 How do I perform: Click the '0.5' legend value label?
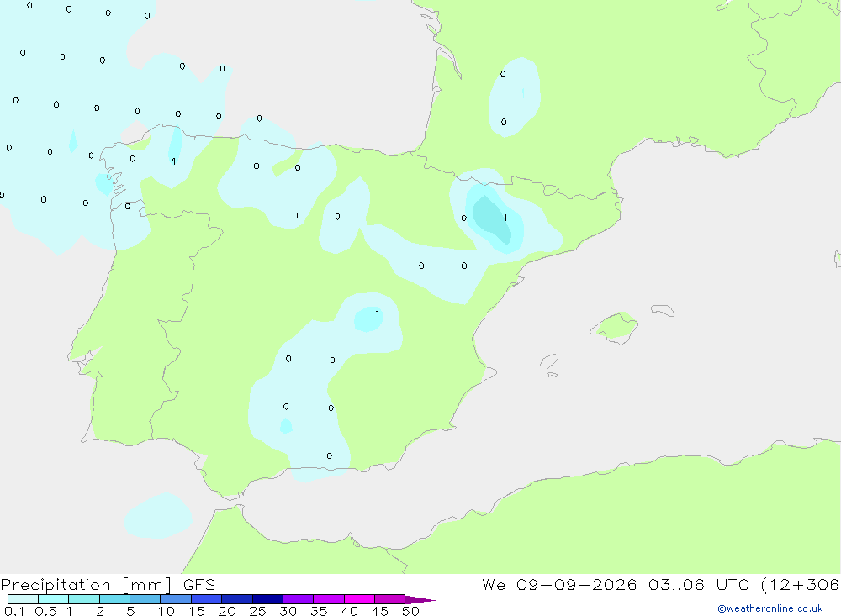45,611
